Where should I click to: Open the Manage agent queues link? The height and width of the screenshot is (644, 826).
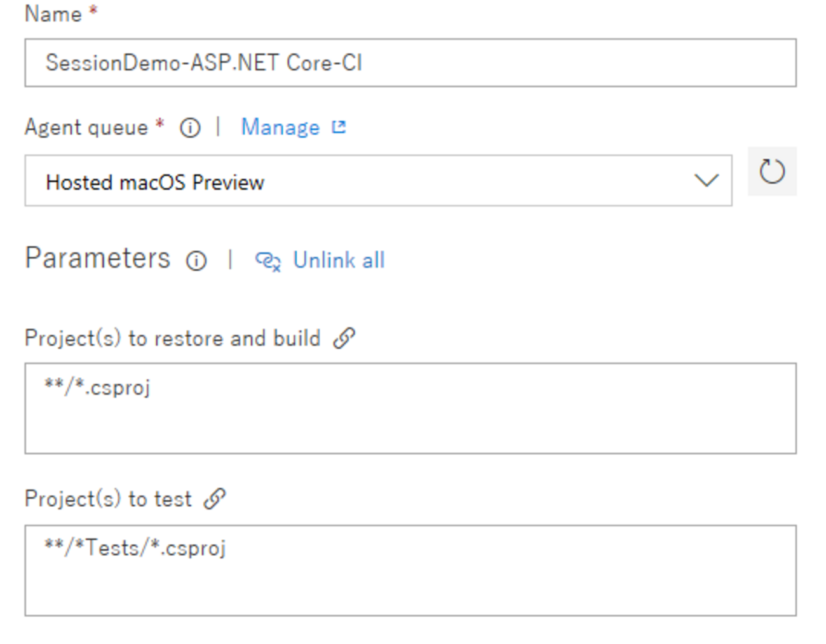tap(280, 127)
